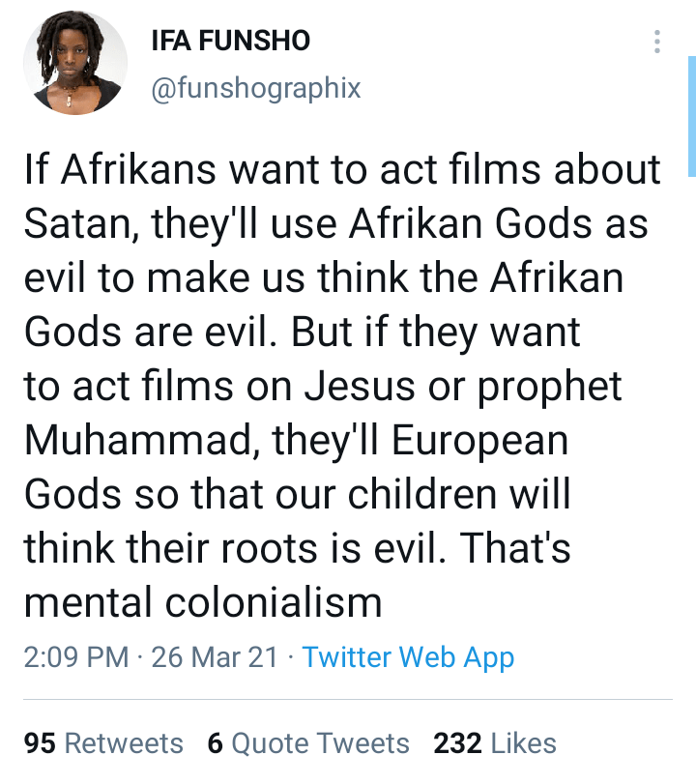696x784 pixels.
Task: Click the word "Satan" in the tweet
Action: 81,225
